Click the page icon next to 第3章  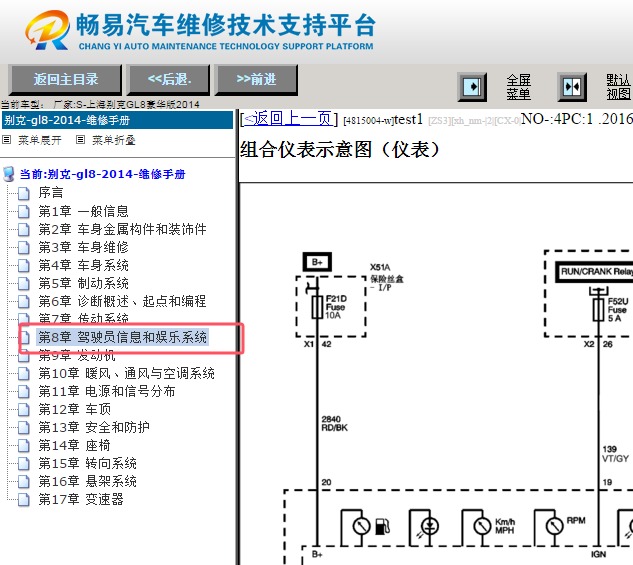[x=24, y=247]
